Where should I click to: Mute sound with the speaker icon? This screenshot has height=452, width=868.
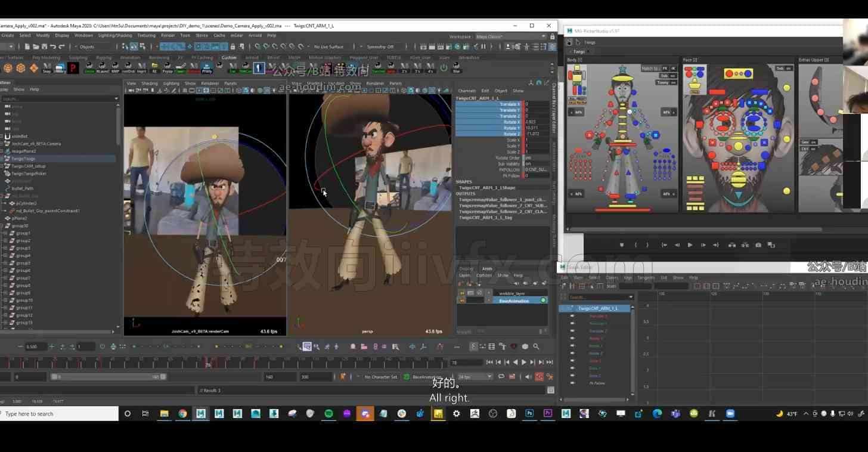529,377
